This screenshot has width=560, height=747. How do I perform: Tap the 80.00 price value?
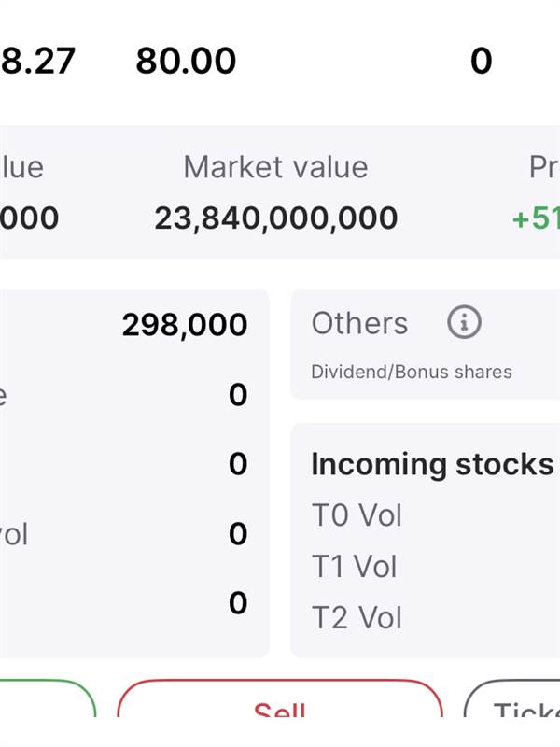click(x=186, y=62)
